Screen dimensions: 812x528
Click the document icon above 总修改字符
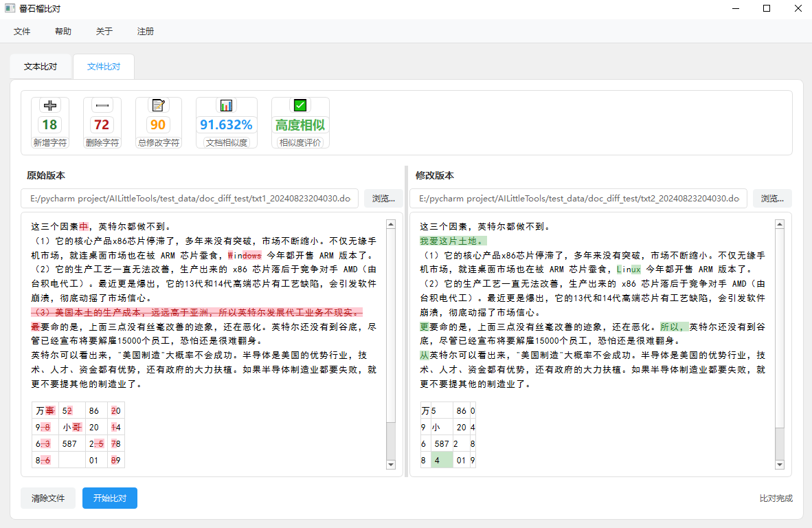click(157, 104)
